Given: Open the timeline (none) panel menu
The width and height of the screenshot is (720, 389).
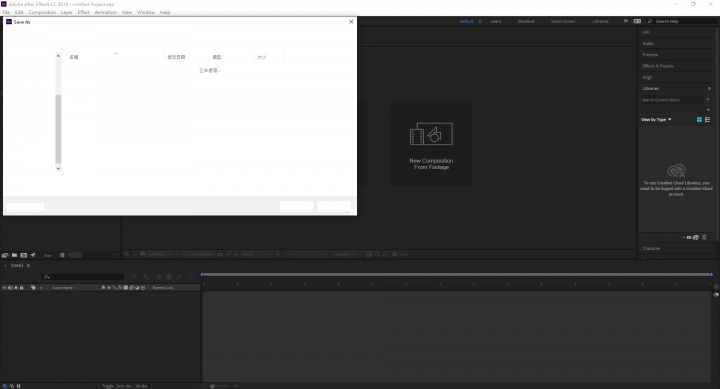Looking at the screenshot, I should (28, 265).
